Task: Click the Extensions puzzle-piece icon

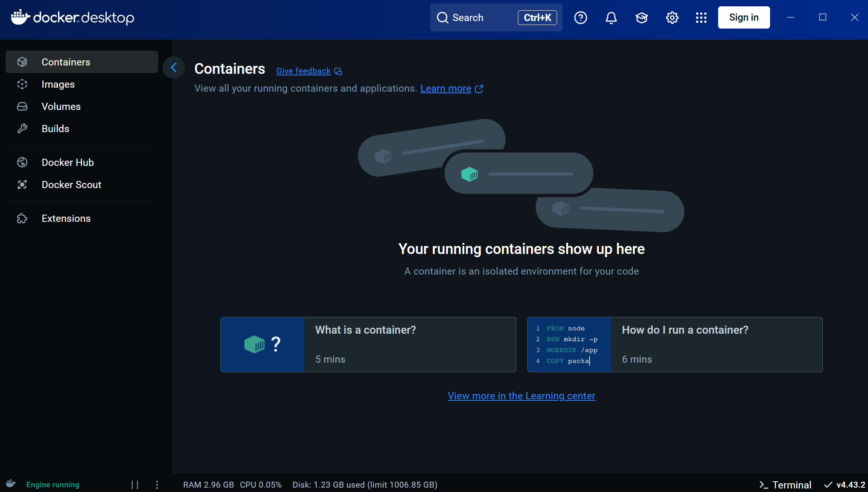Action: coord(22,218)
